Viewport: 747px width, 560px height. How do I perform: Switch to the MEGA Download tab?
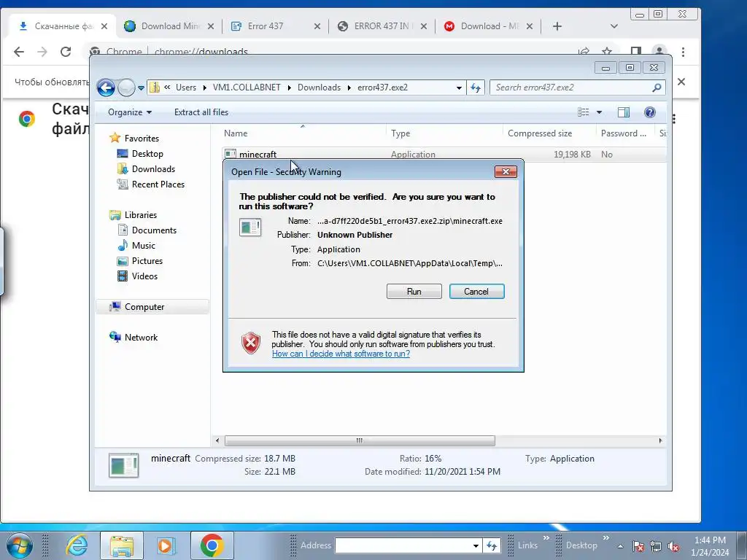(488, 26)
